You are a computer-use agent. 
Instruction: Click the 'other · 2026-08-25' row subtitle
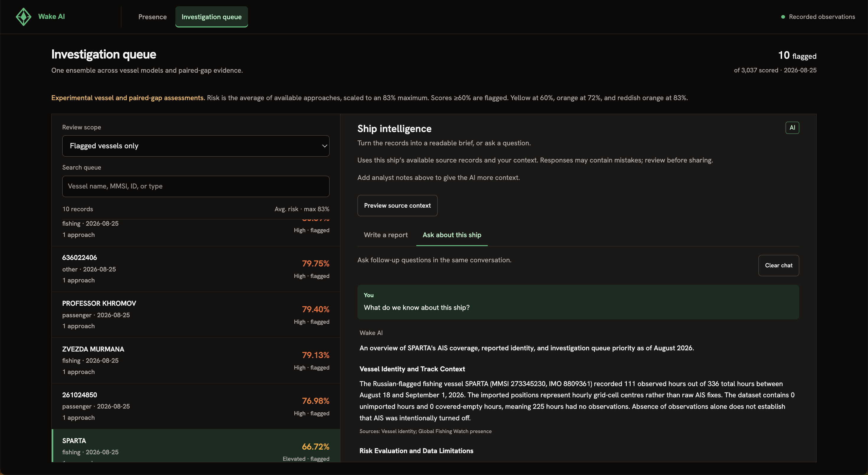coord(89,269)
